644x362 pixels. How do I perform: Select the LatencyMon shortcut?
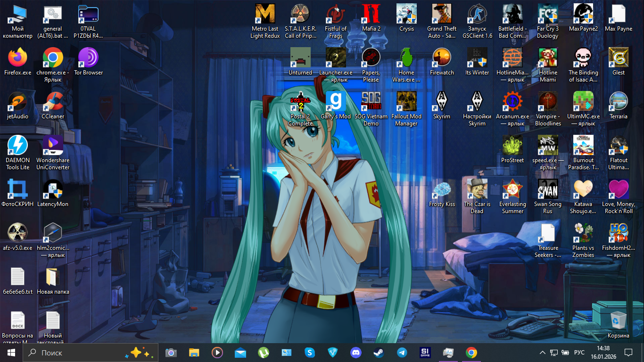click(53, 194)
